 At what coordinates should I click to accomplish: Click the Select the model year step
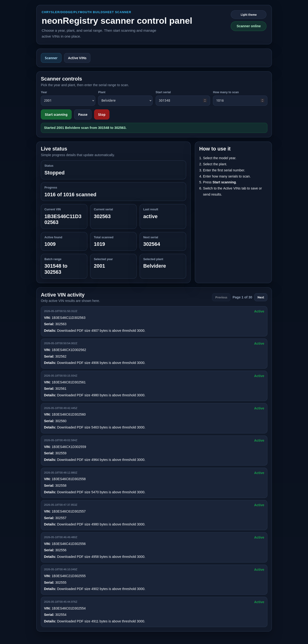tap(219, 158)
